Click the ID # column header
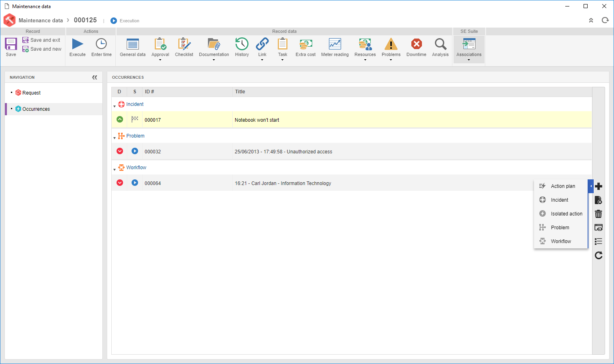This screenshot has height=364, width=614. point(187,92)
